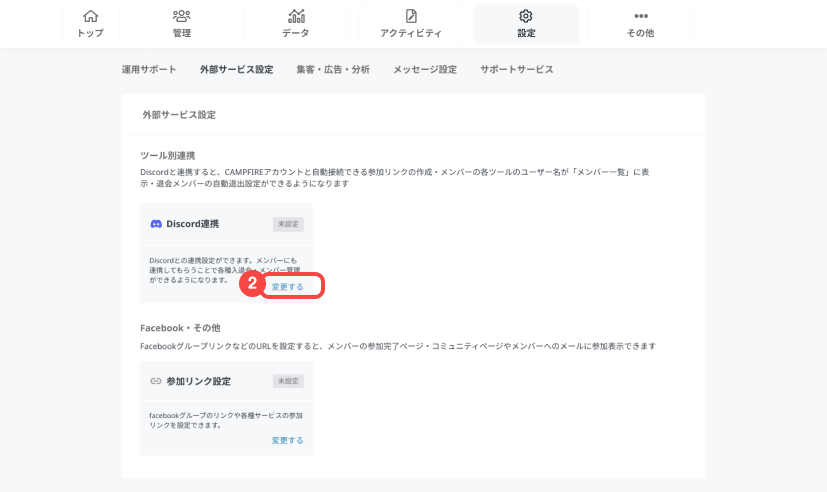Select the 外部サービス設定 tab
The height and width of the screenshot is (492, 827).
236,70
